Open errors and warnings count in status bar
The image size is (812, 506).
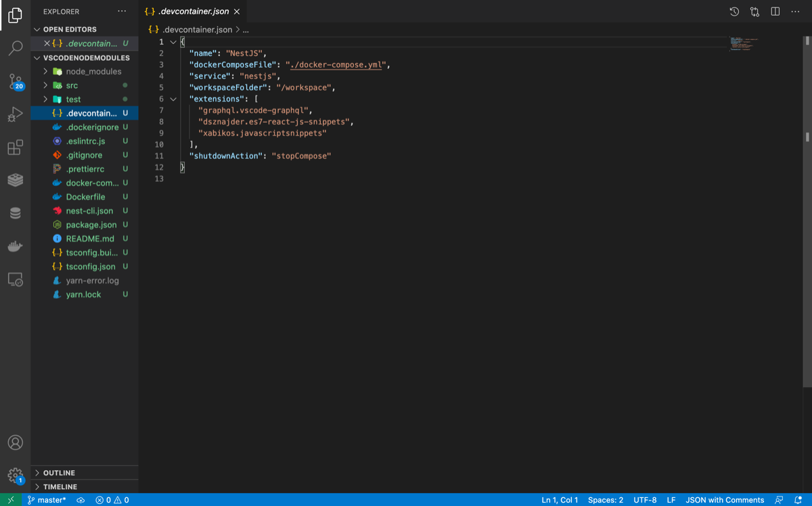point(112,500)
